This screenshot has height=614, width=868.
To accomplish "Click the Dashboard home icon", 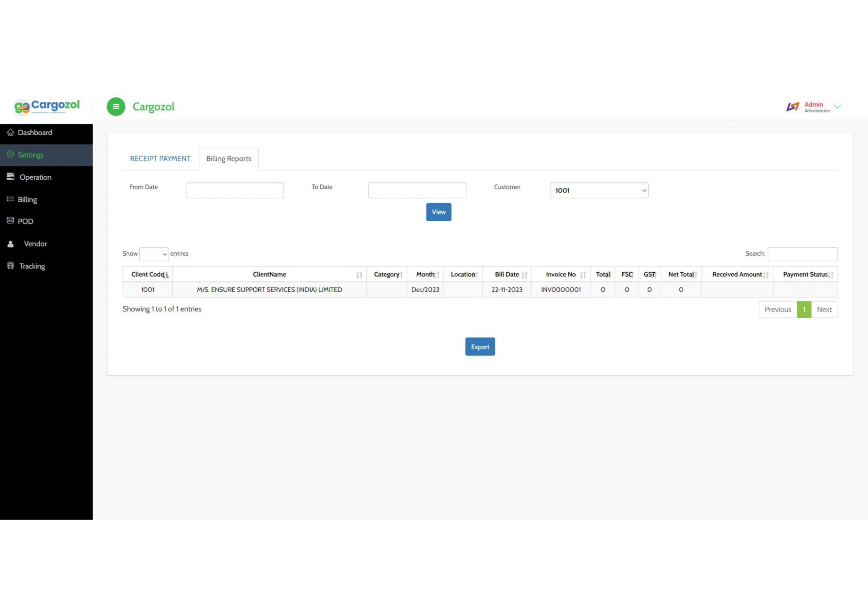I will (x=11, y=132).
